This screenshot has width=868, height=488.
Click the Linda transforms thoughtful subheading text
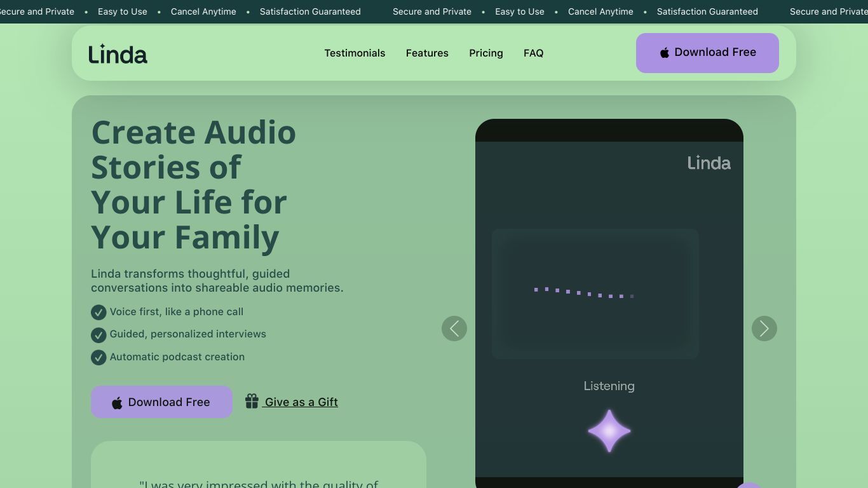click(x=217, y=281)
